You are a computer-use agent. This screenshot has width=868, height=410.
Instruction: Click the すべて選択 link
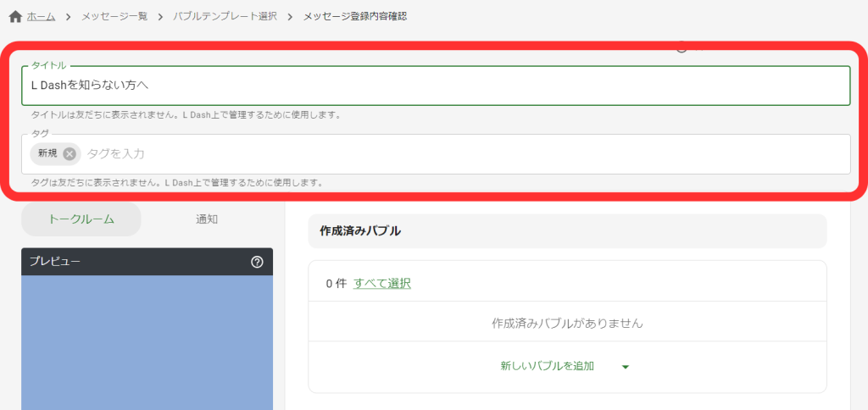coord(382,284)
